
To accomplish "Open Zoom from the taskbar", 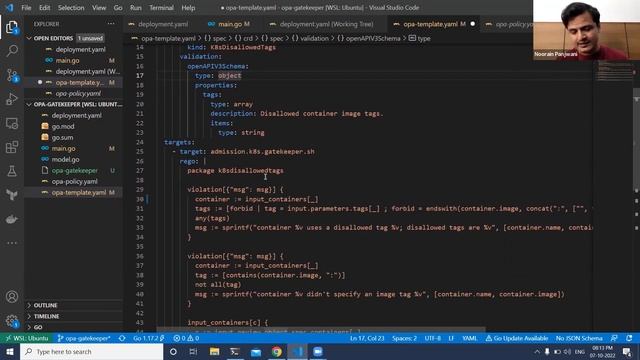I will point(318,351).
